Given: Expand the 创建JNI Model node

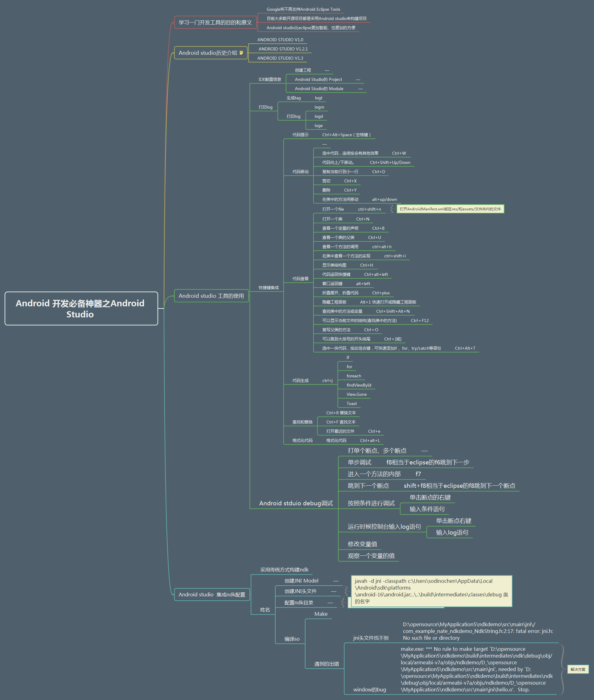Looking at the screenshot, I should 336,581.
